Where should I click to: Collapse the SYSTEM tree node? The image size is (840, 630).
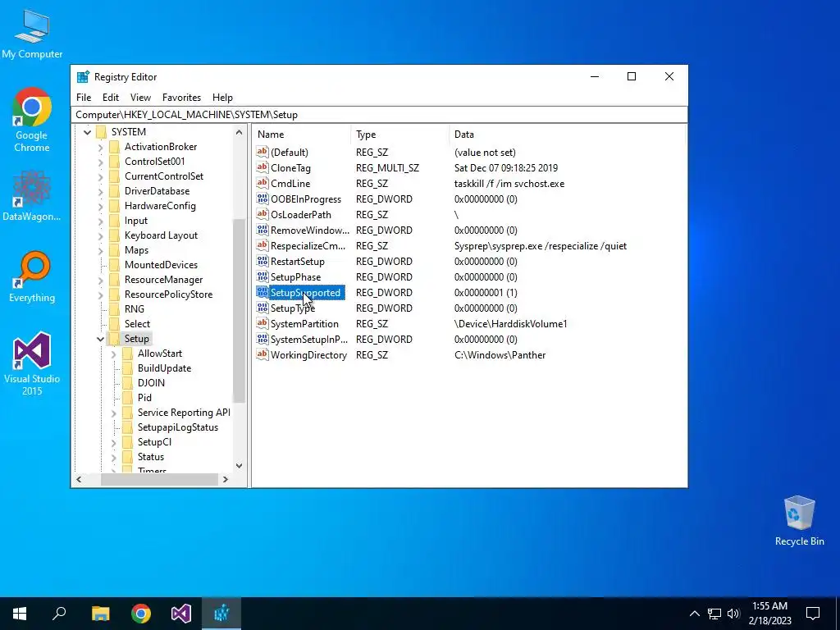87,132
